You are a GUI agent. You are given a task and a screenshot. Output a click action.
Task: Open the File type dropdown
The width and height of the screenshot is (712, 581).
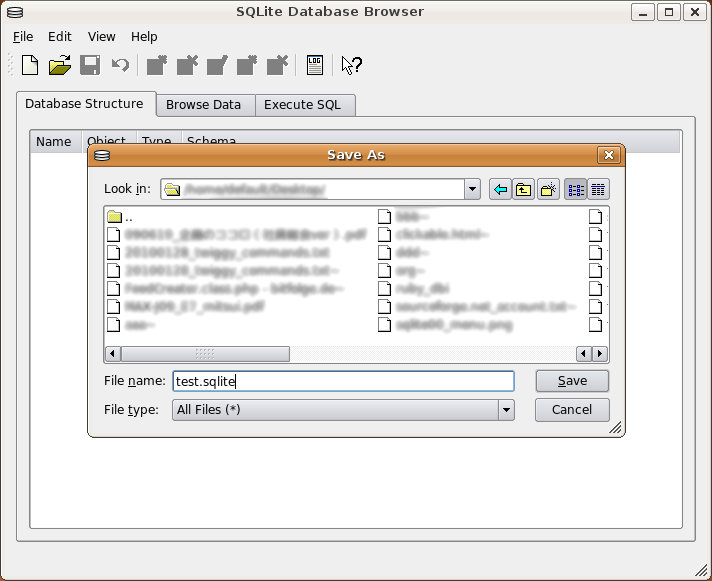(506, 410)
